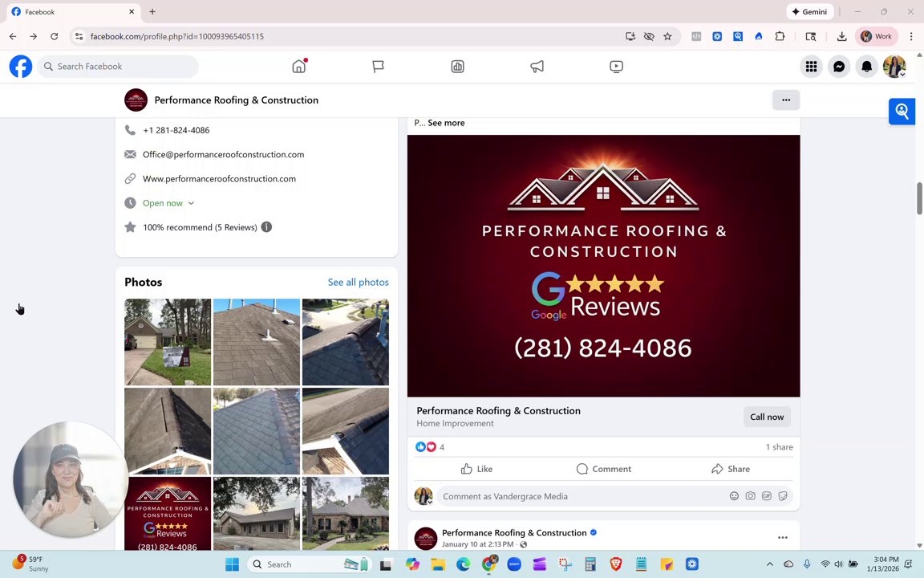This screenshot has height=578, width=924.
Task: Open the page header three-dot menu
Action: pyautogui.click(x=786, y=100)
